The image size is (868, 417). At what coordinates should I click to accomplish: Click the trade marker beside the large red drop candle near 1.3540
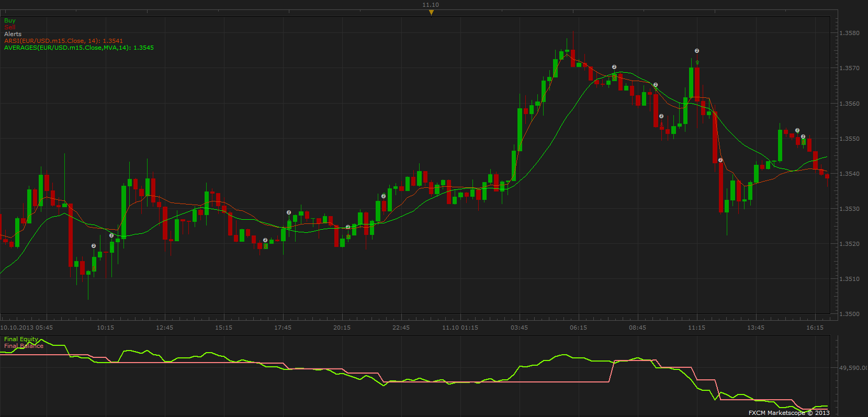[720, 160]
